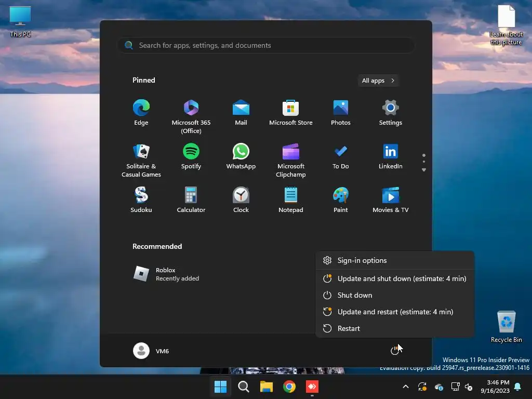Launch Solitaire & Casual Games
This screenshot has height=399, width=532.
pos(141,161)
